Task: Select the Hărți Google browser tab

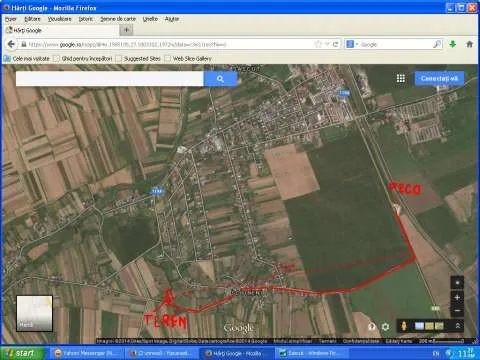Action: (62, 30)
